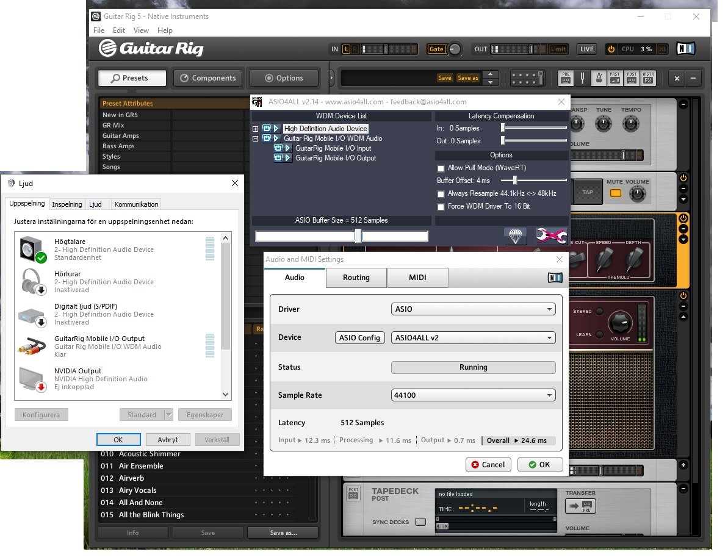Viewport: 728px width, 560px height.
Task: Expand the High Definition Audio Device tree node
Action: (255, 129)
